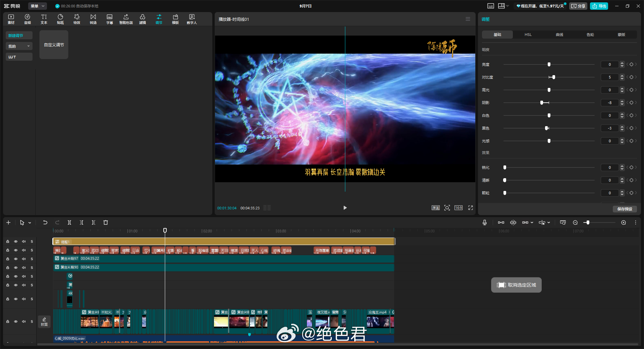Split the clip at the playhead
Screen dimensions: 644x349
point(69,222)
